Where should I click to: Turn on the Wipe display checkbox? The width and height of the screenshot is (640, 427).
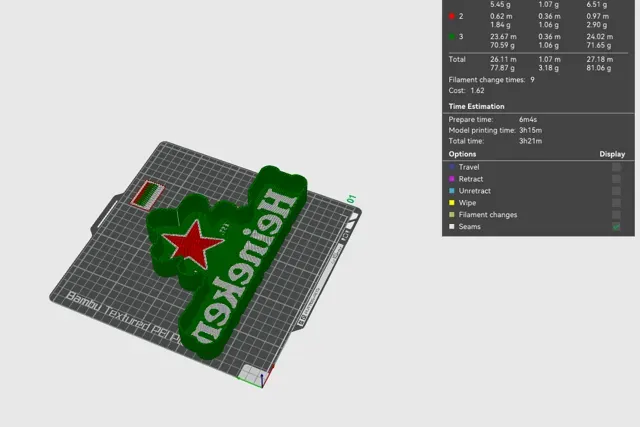[x=616, y=202]
